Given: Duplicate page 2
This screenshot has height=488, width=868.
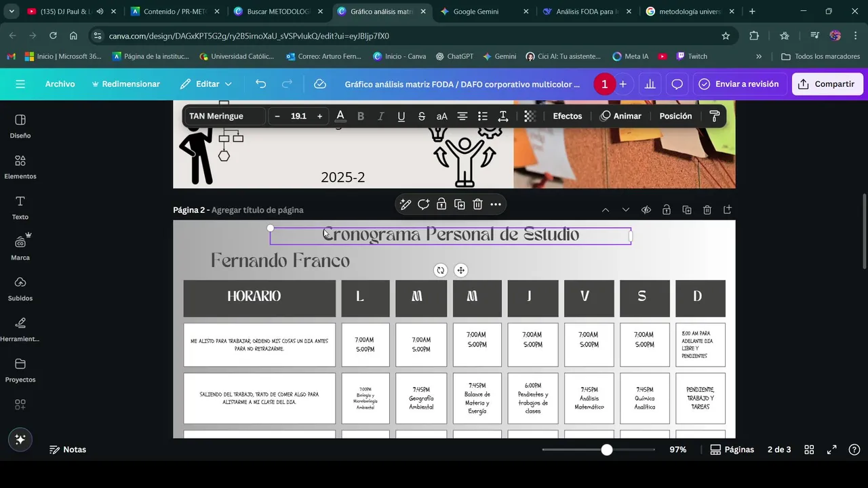Looking at the screenshot, I should 687,210.
